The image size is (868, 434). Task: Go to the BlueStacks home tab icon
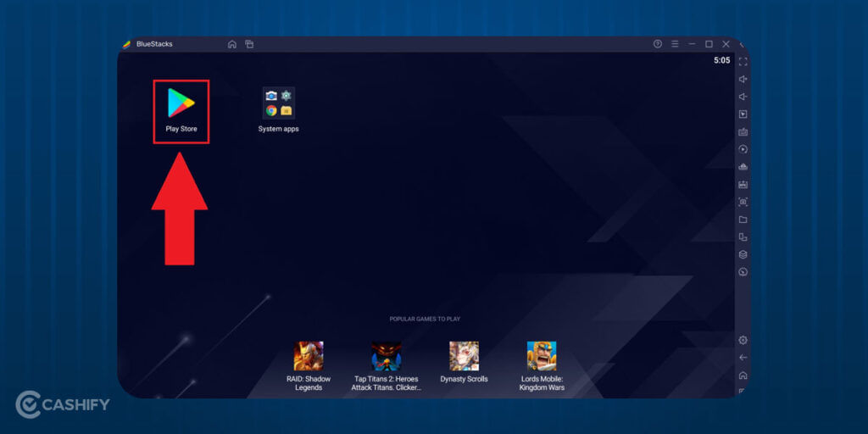coord(232,44)
